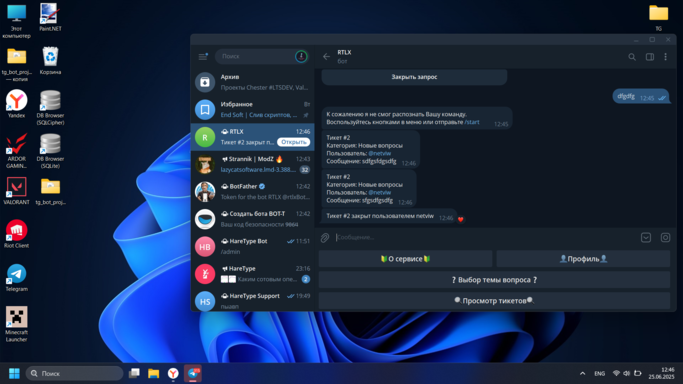
Task: Open the stories avatar beside search
Action: (x=301, y=56)
